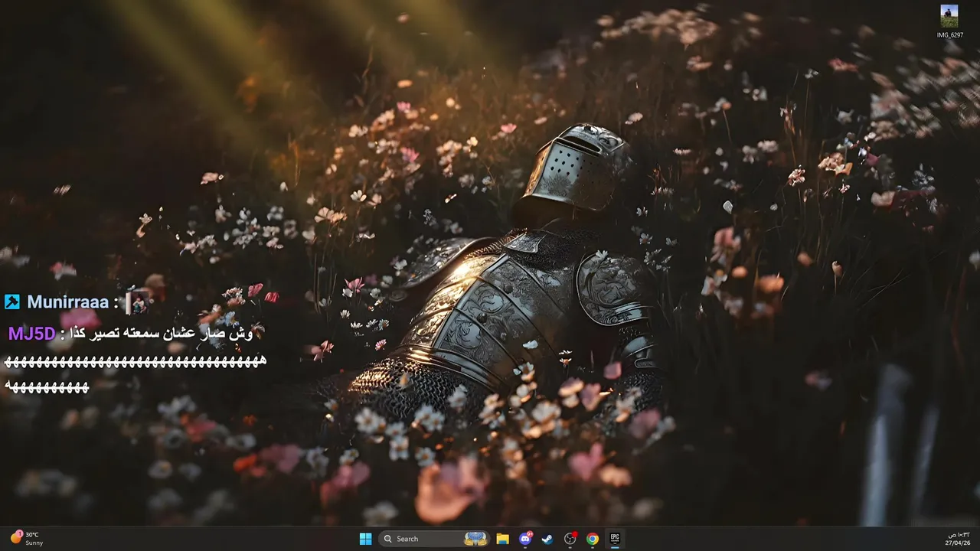This screenshot has width=980, height=551.
Task: Open OBS Studio from the taskbar
Action: pos(570,539)
